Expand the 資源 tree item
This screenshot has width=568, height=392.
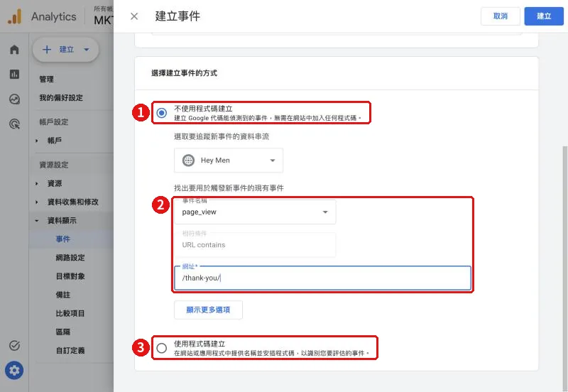tap(37, 184)
